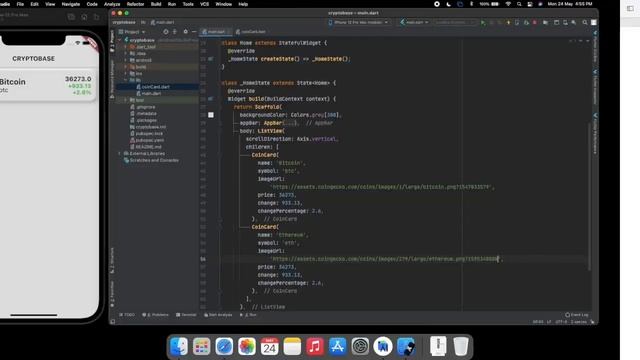This screenshot has width=640, height=360.
Task: Open Safari from the Dock
Action: click(224, 346)
